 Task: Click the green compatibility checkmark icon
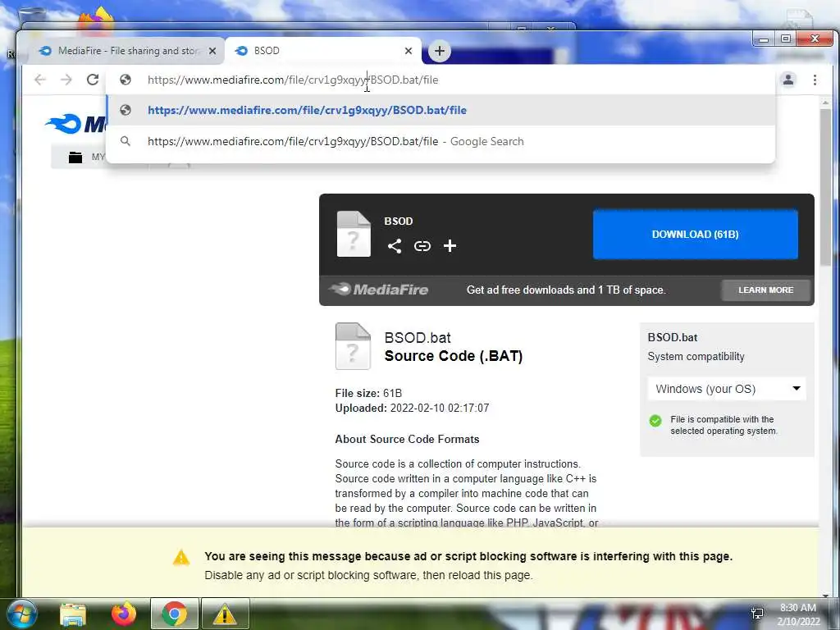pos(655,421)
